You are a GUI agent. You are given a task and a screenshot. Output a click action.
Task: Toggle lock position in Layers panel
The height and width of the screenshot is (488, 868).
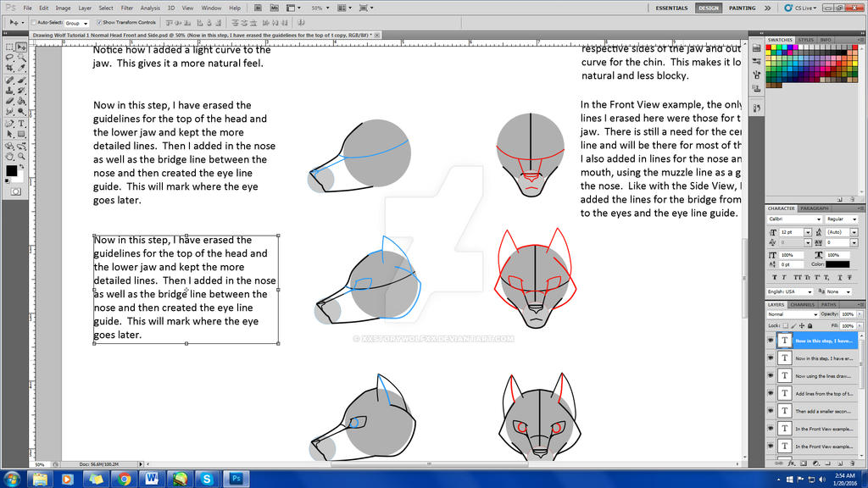802,326
